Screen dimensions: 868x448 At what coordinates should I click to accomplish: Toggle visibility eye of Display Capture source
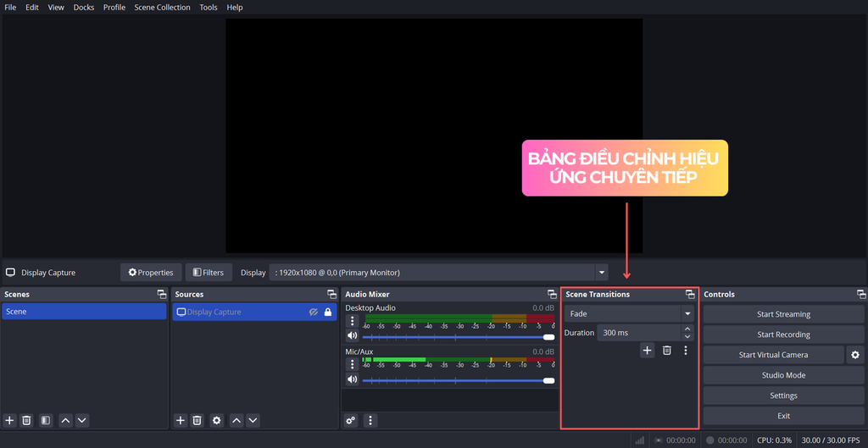pos(314,312)
